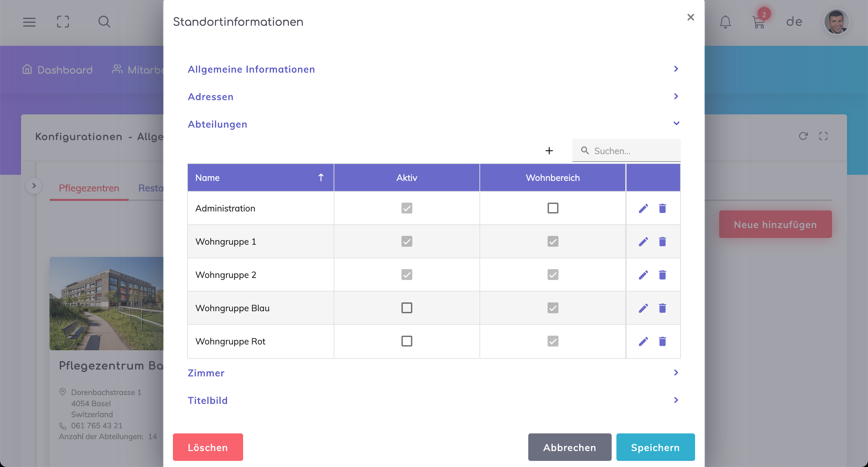Sort the table by Name column arrow
The image size is (868, 467).
click(x=321, y=178)
